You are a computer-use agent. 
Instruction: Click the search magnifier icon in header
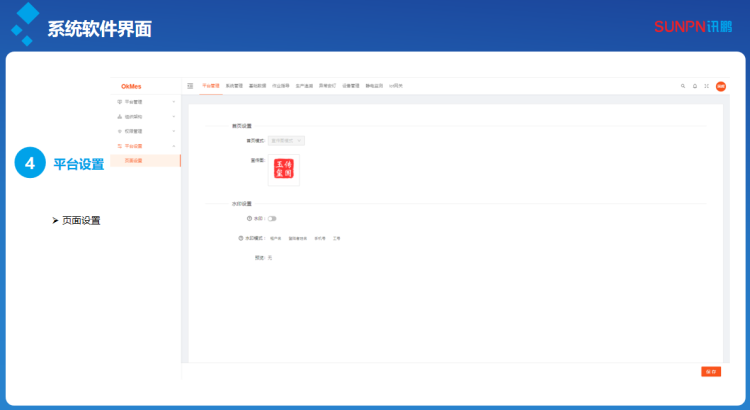(683, 86)
